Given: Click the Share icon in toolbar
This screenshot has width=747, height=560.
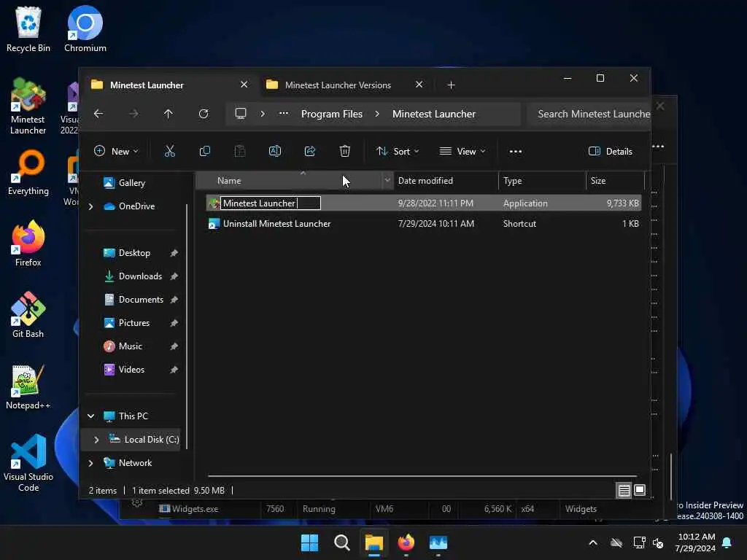Looking at the screenshot, I should pyautogui.click(x=310, y=152).
